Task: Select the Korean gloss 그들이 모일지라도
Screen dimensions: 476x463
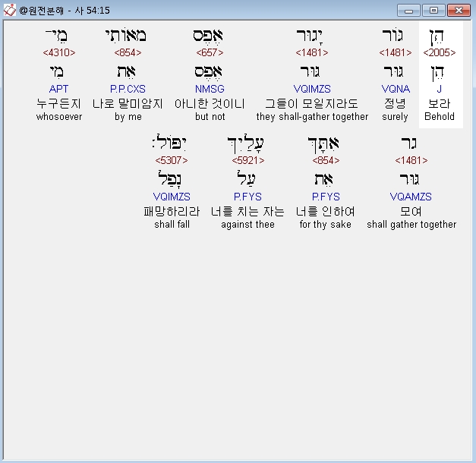Action: [x=312, y=103]
